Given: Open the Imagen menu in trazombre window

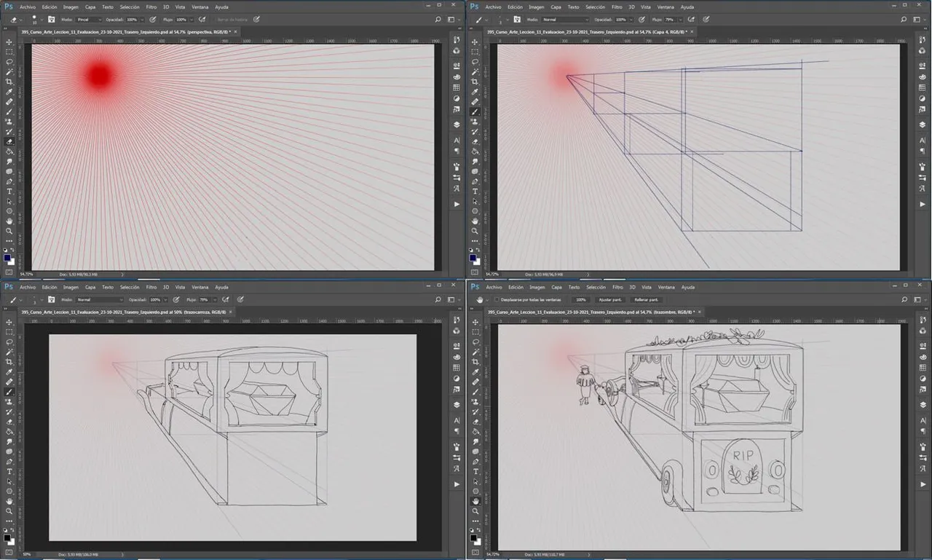Looking at the screenshot, I should tap(537, 287).
